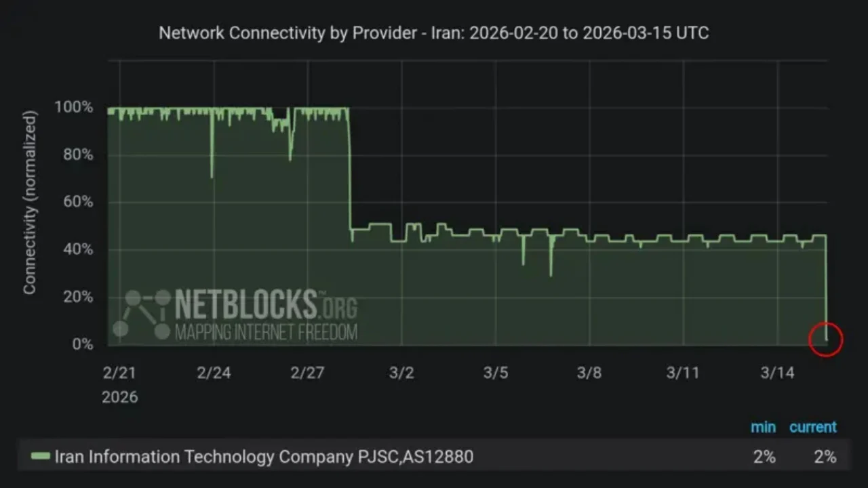
Task: Click the Mapping Internet Freedom tagline
Action: point(266,332)
